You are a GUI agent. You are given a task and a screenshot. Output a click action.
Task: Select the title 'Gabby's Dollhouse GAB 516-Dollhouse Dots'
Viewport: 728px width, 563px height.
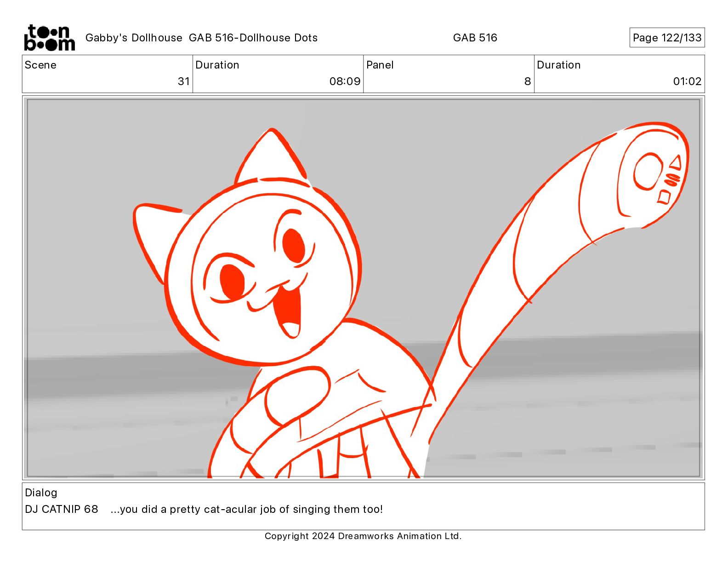point(201,38)
